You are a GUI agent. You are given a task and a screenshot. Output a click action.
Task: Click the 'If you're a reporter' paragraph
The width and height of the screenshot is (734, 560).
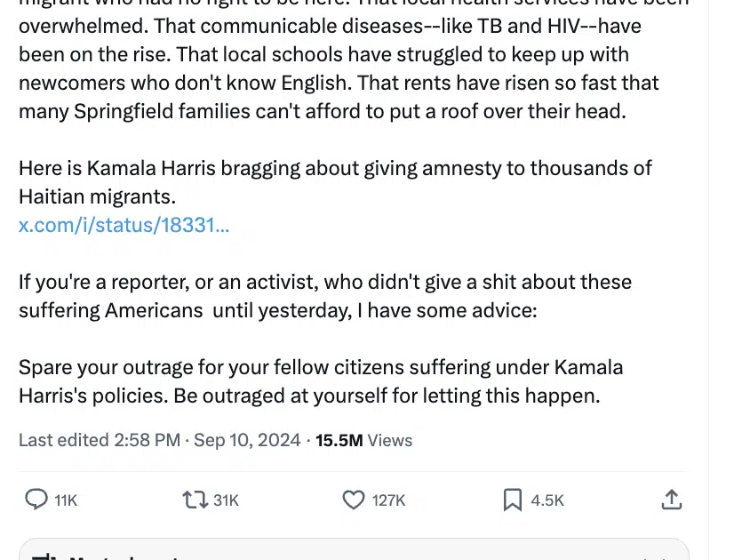(325, 296)
